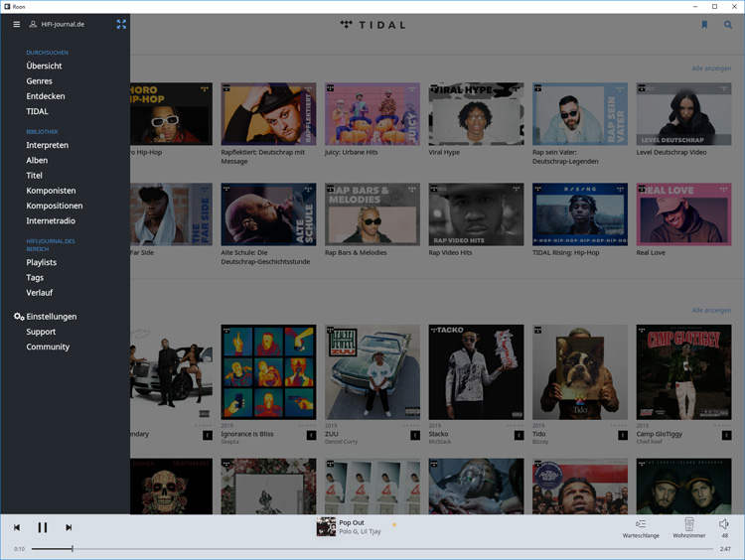Maximize the Roon window
The height and width of the screenshot is (560, 745).
click(714, 6)
